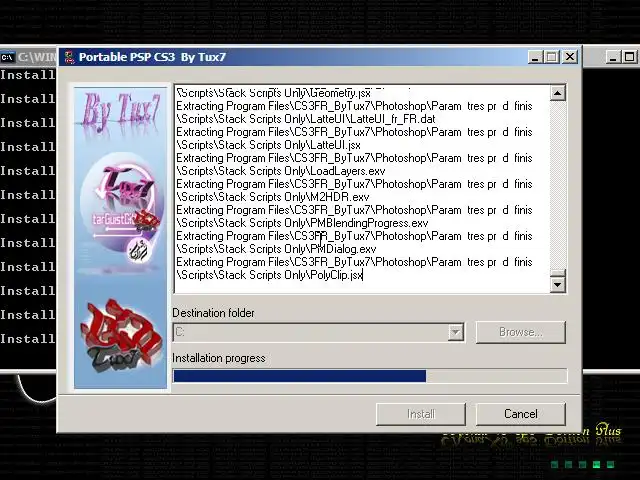Click the log scrollbar up arrow
The height and width of the screenshot is (480, 640).
(558, 93)
